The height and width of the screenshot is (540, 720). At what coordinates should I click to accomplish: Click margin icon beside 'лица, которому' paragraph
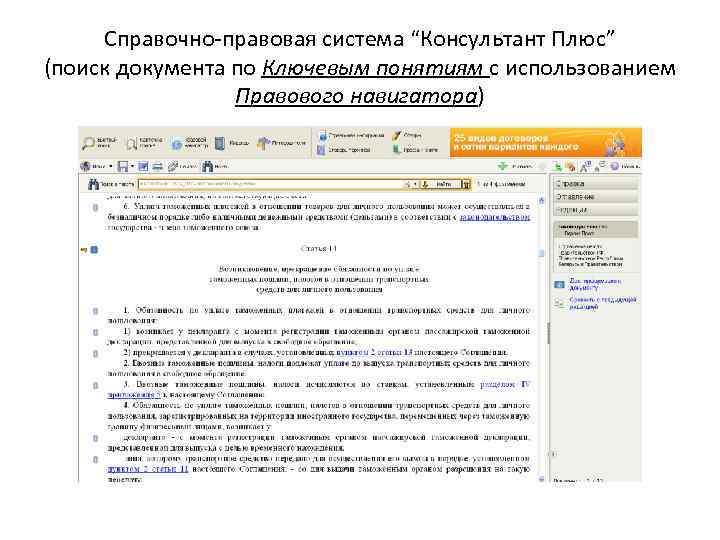click(x=95, y=459)
